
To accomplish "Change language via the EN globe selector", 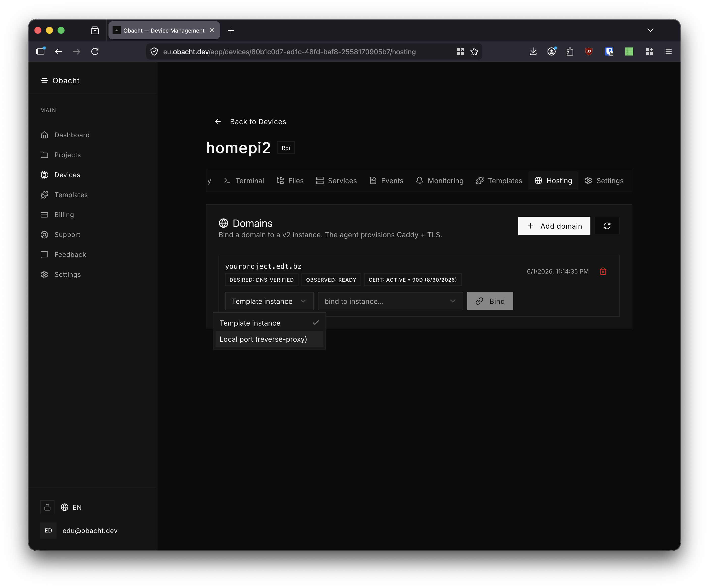I will (x=71, y=507).
